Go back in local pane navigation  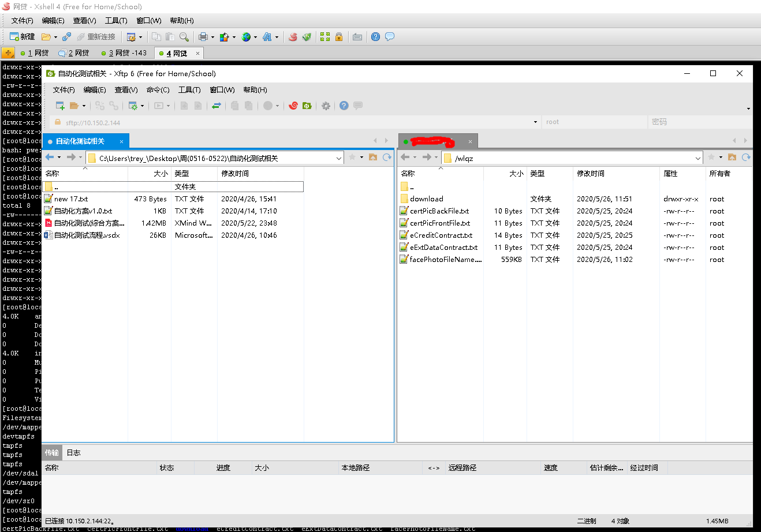tap(50, 157)
